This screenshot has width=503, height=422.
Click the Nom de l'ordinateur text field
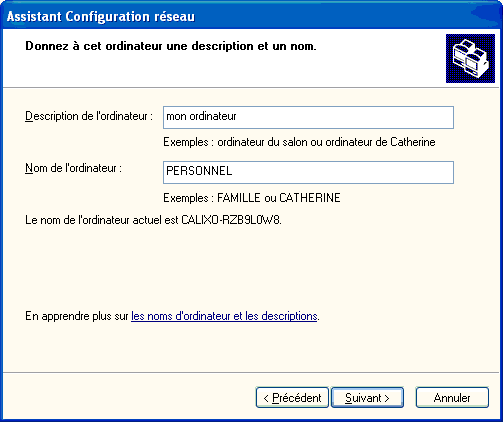tap(308, 172)
